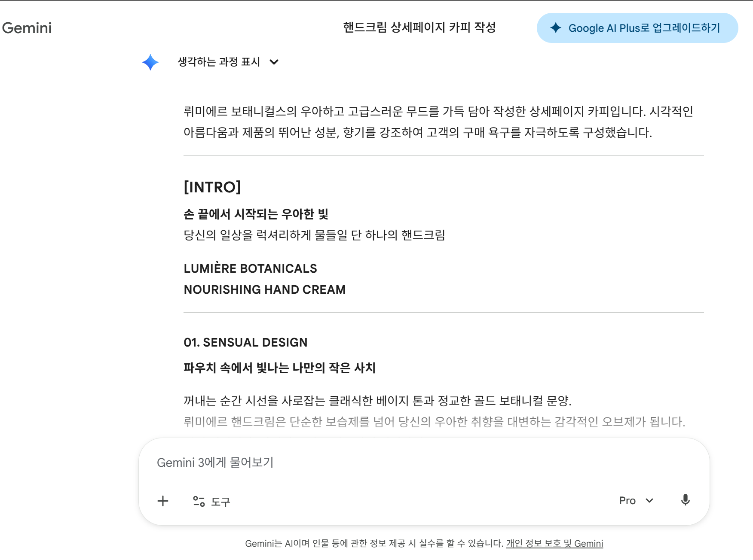Click the text 파우치 속에서 빛나는 나만의 작은 사치
753x560 pixels.
pyautogui.click(x=280, y=368)
